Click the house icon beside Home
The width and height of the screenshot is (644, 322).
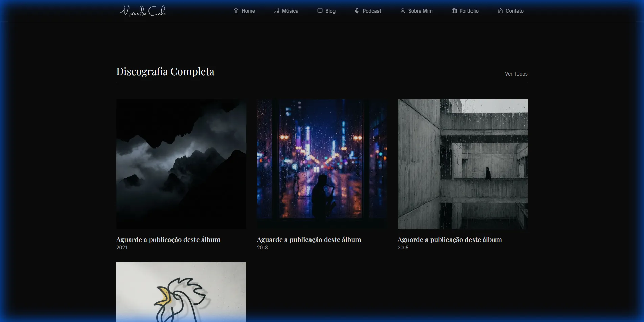click(x=236, y=11)
